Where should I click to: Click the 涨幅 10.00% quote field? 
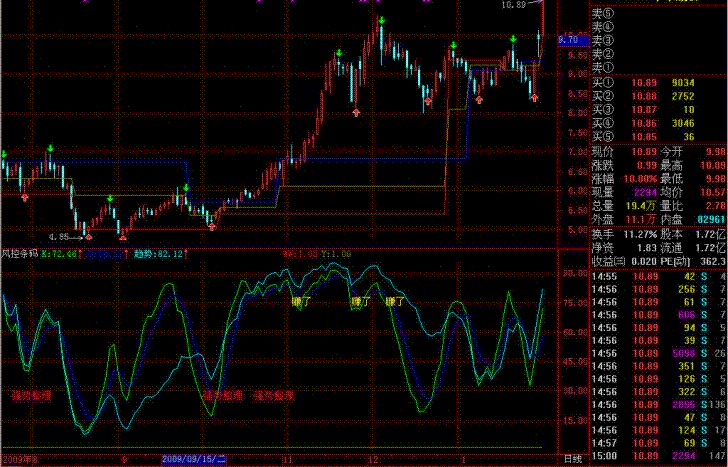coord(624,179)
